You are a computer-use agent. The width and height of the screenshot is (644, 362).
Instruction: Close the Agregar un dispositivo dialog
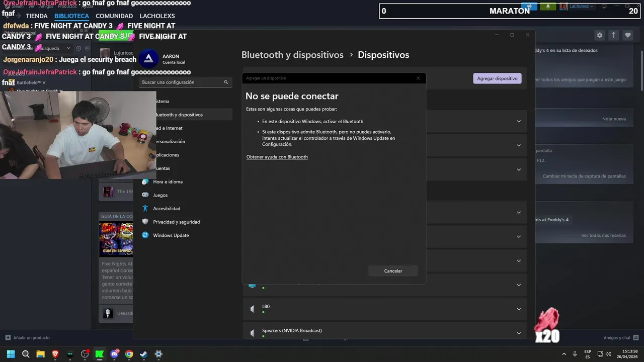pyautogui.click(x=418, y=78)
